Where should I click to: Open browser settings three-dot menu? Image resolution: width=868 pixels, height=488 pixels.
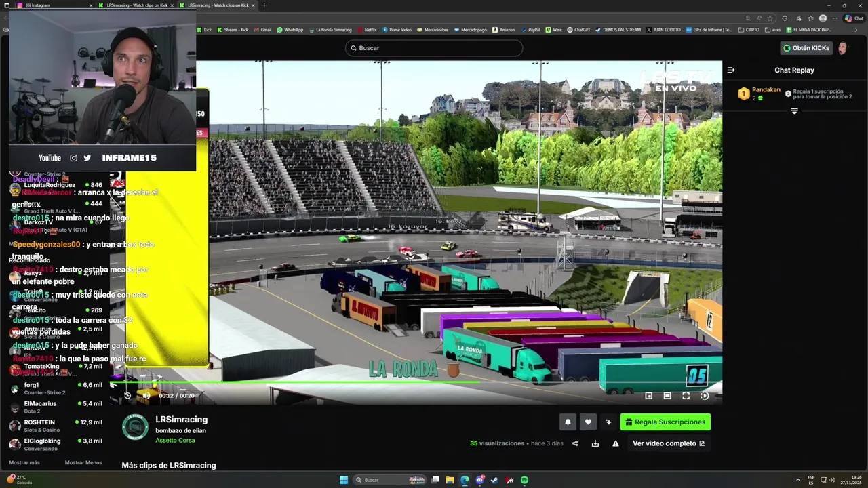tap(835, 18)
